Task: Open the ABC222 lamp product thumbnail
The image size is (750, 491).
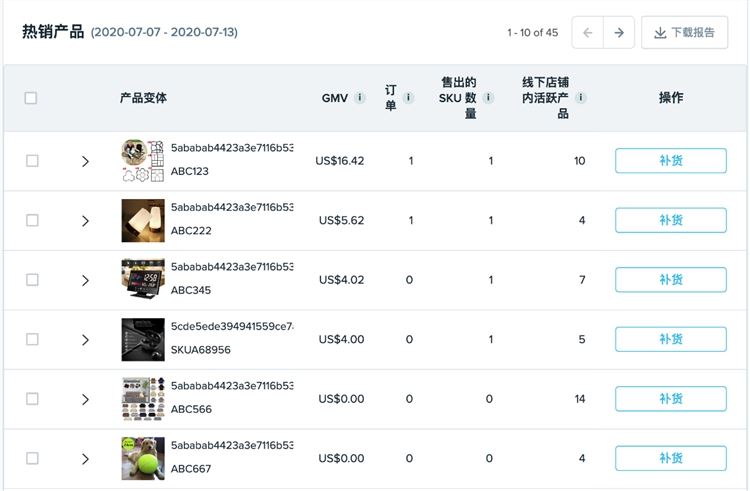Action: (143, 220)
